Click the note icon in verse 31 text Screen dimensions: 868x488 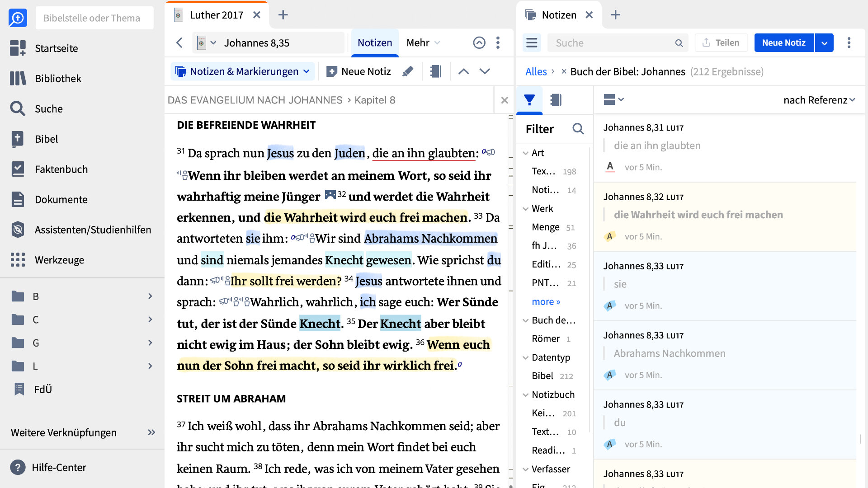330,195
